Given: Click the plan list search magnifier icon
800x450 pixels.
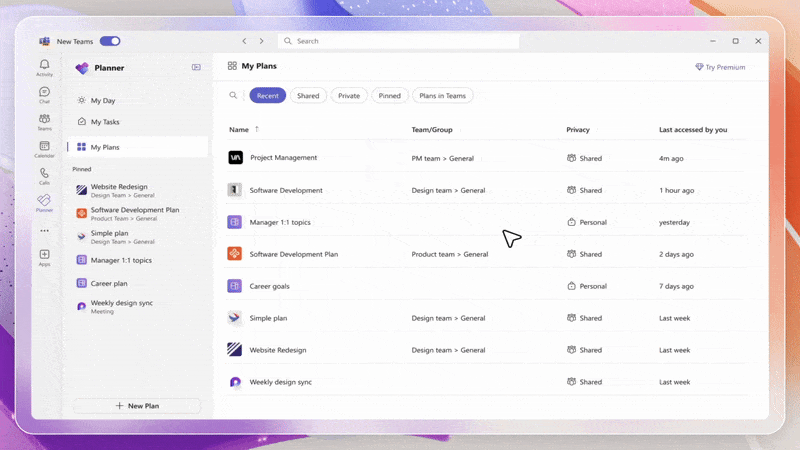Looking at the screenshot, I should tap(233, 95).
